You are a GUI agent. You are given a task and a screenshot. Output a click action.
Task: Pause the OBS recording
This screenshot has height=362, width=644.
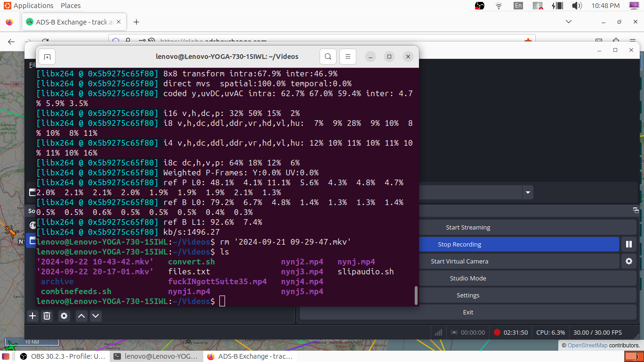628,244
